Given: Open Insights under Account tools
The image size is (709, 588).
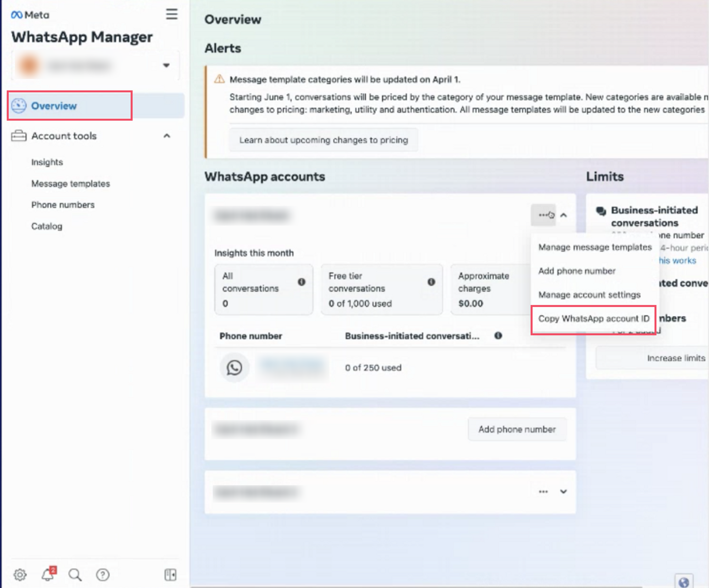Looking at the screenshot, I should point(47,162).
